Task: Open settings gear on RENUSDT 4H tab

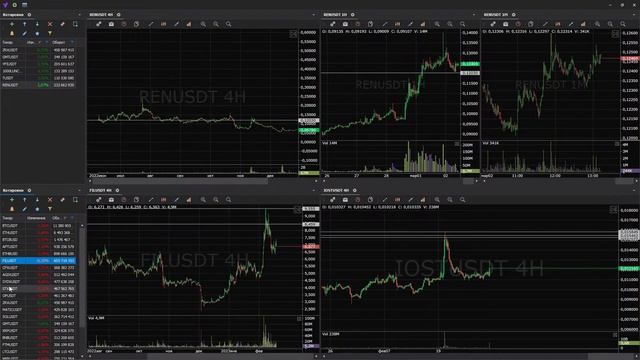Action: (x=119, y=15)
